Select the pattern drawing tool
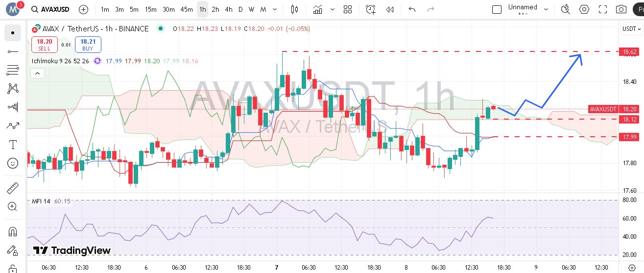Viewport: 644px width, 273px height. coord(13,89)
